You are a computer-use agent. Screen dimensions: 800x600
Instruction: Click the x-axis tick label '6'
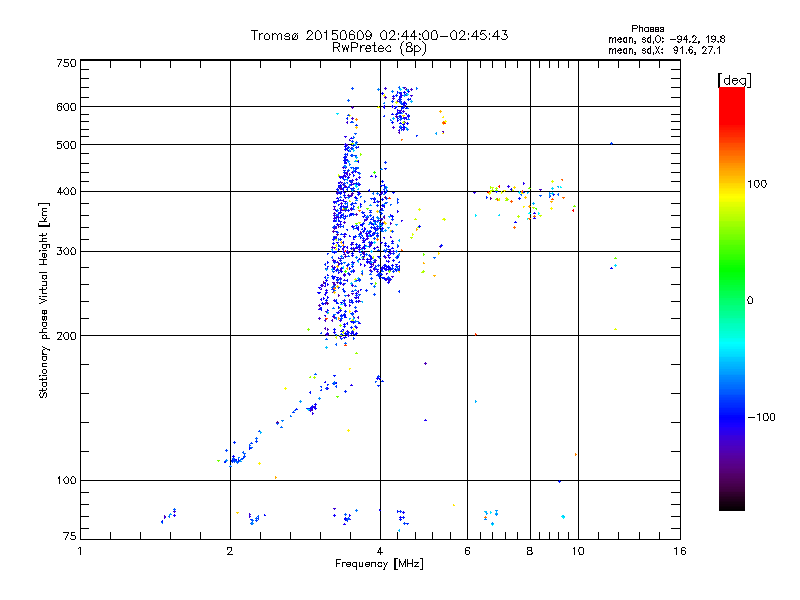pos(467,551)
